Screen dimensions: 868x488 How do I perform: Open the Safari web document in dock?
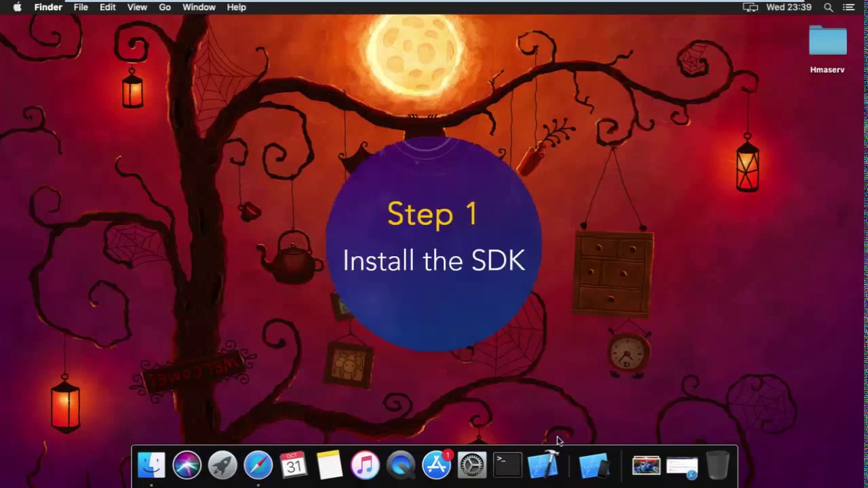(x=682, y=466)
